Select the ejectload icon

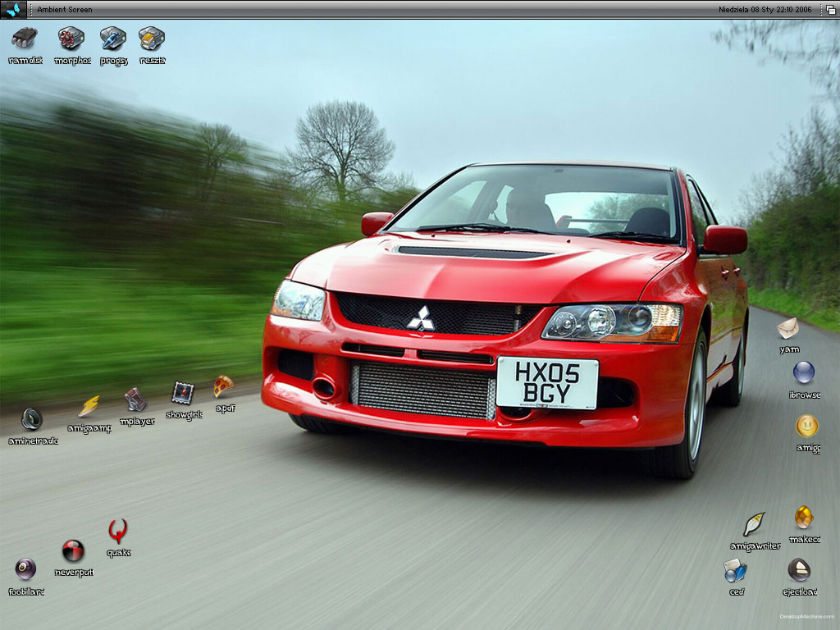coord(799,569)
